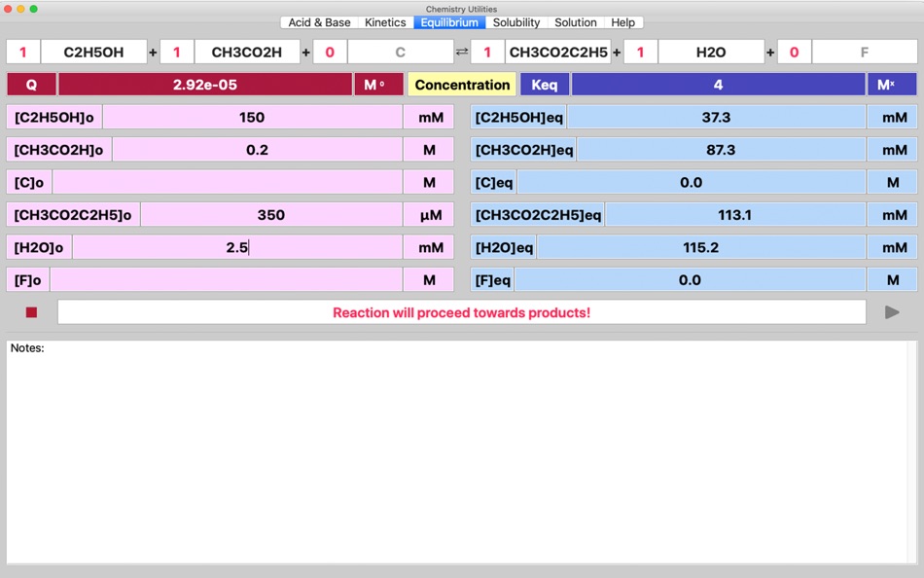The image size is (924, 578).
Task: Change [H2O]eq unit from mM
Action: [x=892, y=247]
